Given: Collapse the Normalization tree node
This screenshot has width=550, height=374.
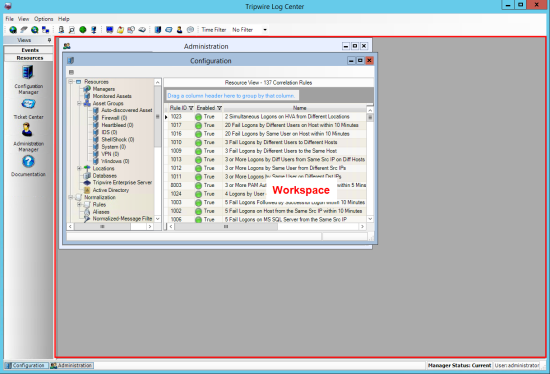Looking at the screenshot, I should point(71,197).
